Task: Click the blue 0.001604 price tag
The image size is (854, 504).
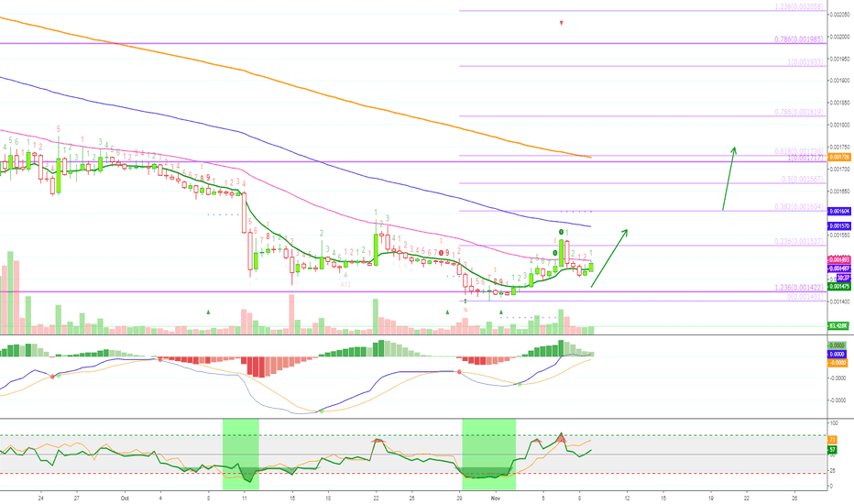Action: click(x=838, y=211)
